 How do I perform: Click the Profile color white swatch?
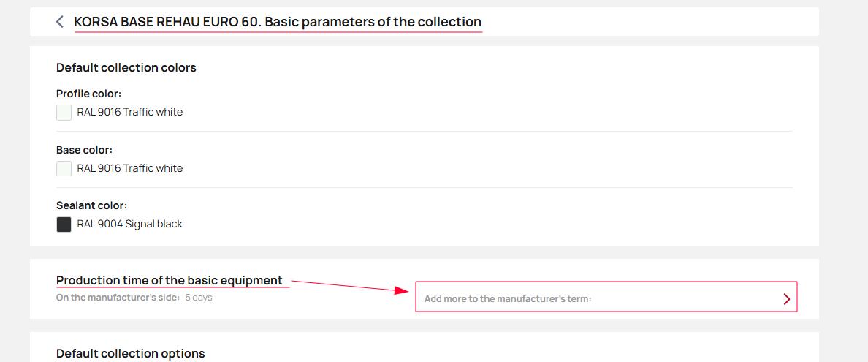(x=64, y=113)
